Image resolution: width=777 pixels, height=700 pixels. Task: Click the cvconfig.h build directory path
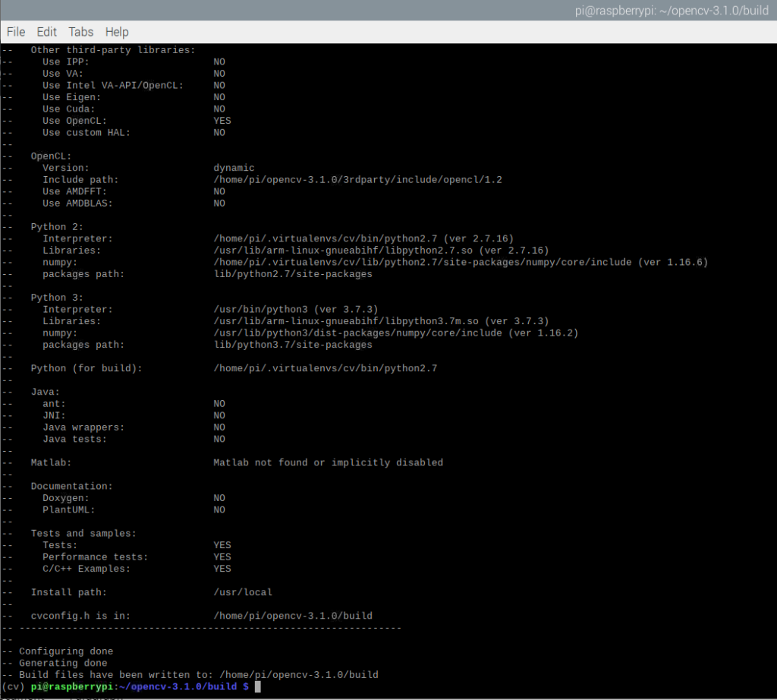click(293, 616)
